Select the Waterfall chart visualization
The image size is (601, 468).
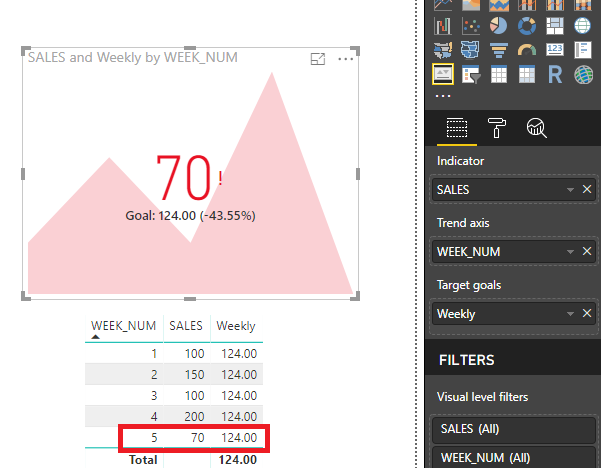443,26
